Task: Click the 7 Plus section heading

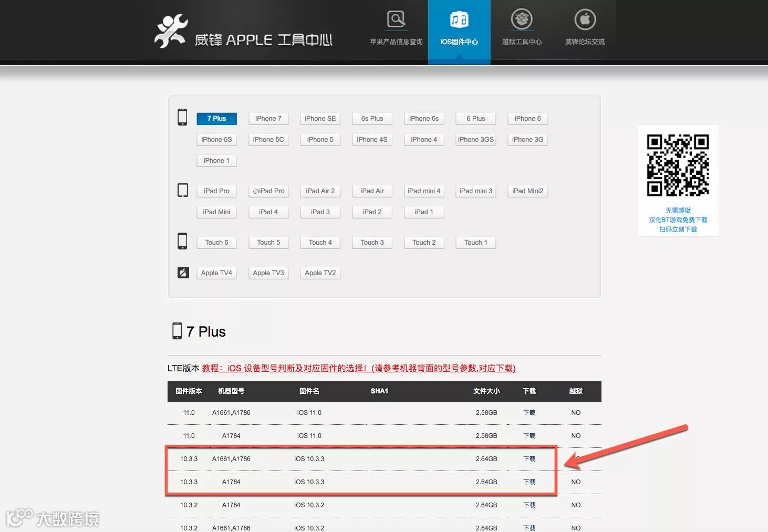Action: pos(206,332)
